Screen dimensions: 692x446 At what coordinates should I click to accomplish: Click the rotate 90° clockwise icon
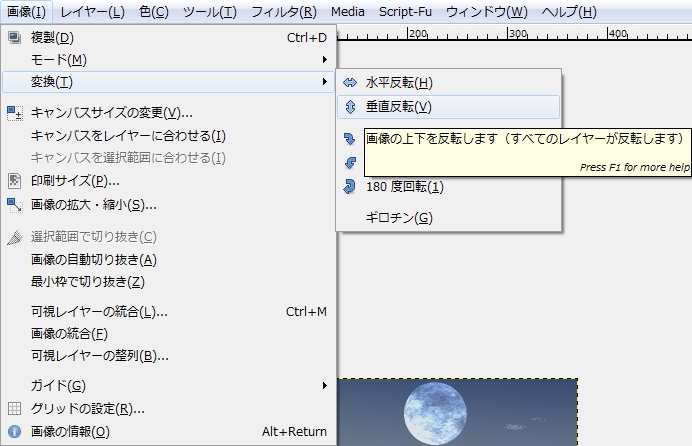(x=350, y=139)
